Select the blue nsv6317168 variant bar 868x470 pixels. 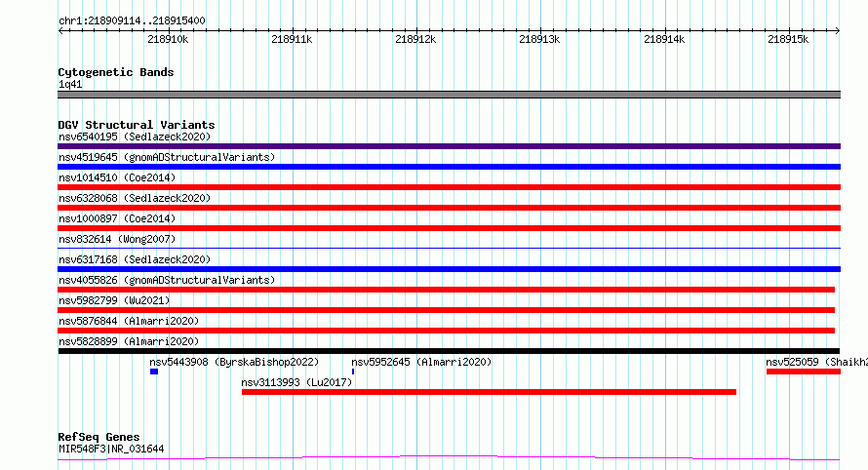pyautogui.click(x=449, y=269)
